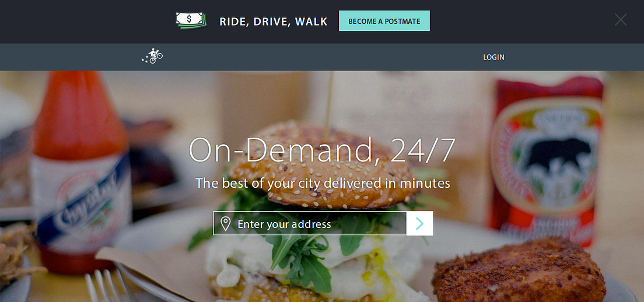
Task: Click the fried croquette in the corner
Action: [x=517, y=271]
